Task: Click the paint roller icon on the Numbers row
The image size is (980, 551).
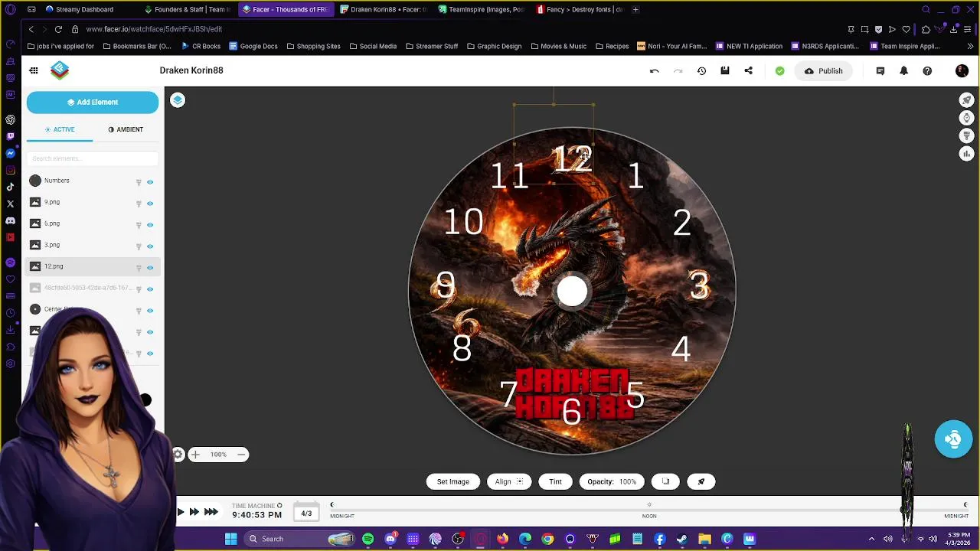Action: (139, 182)
